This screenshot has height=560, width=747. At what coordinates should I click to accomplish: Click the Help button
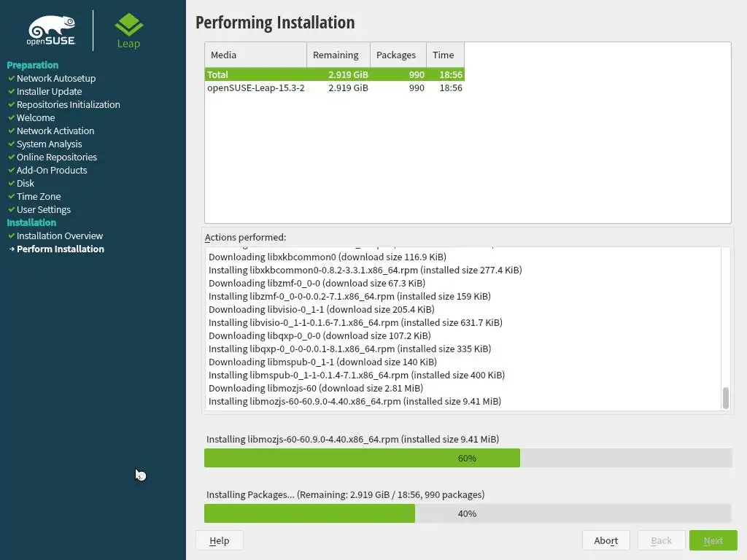pos(219,540)
